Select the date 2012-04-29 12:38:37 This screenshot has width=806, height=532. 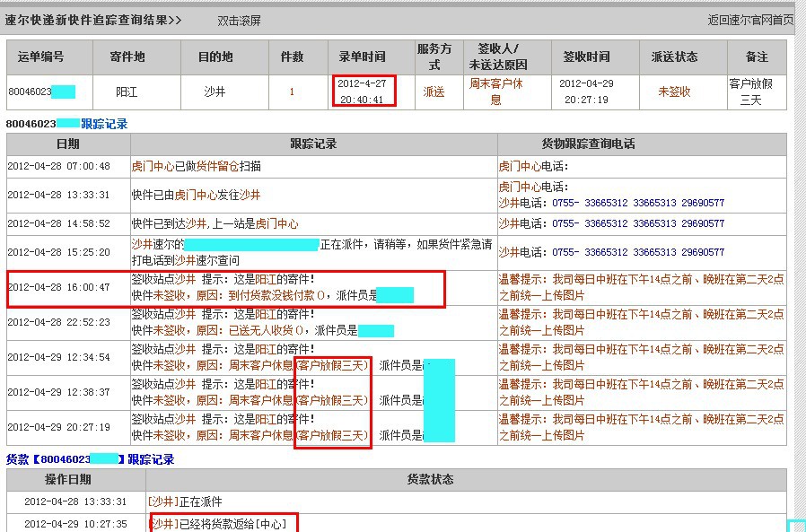tap(58, 392)
